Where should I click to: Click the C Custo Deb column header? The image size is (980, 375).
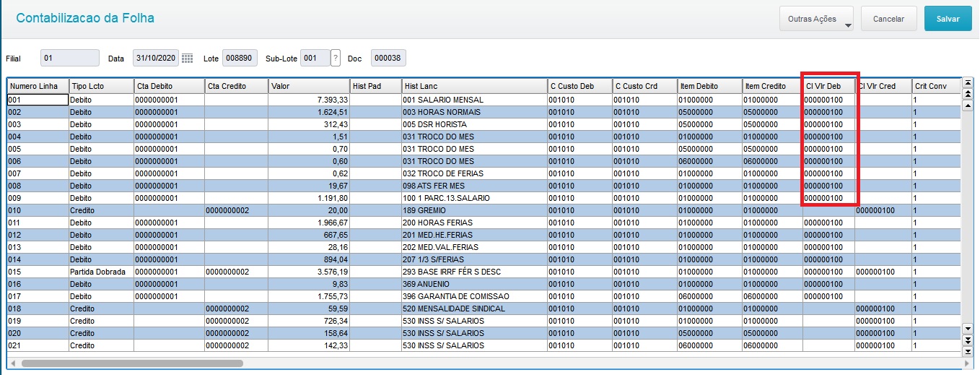tap(579, 86)
